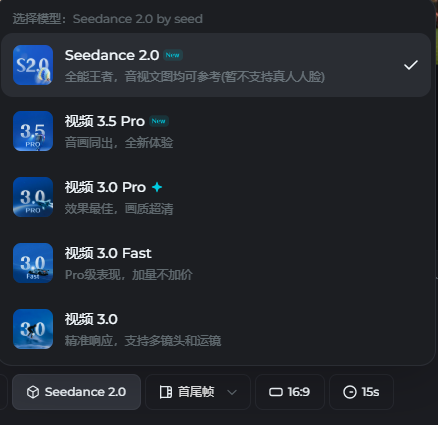Open the 16:9 aspect ratio selector
Viewport: 438px width, 425px height.
click(x=290, y=392)
